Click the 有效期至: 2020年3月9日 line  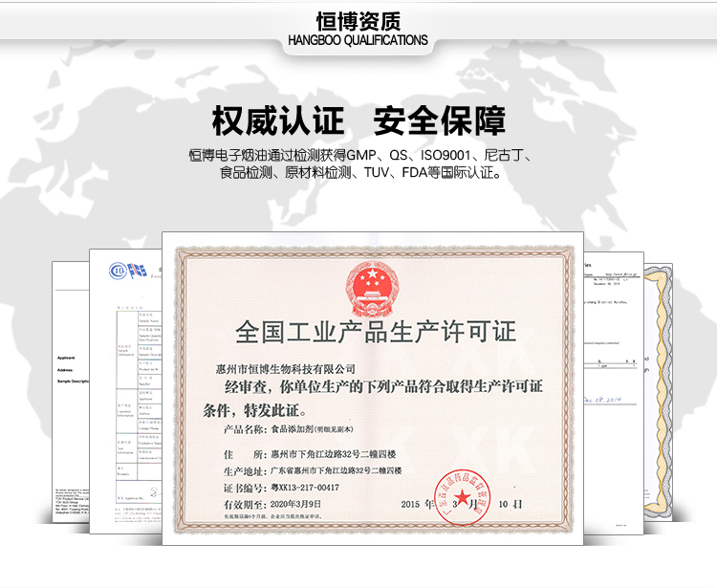point(272,504)
